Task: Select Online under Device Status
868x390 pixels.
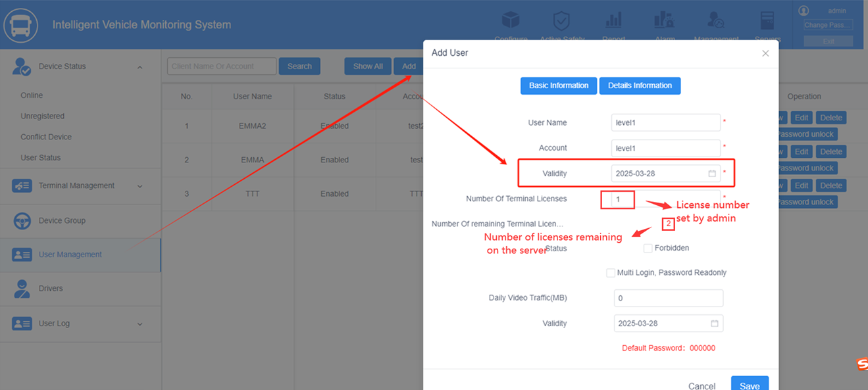Action: pos(32,95)
